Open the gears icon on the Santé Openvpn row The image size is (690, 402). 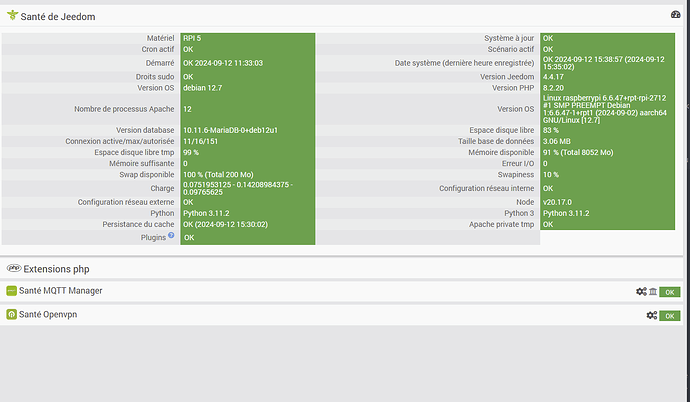(x=652, y=315)
